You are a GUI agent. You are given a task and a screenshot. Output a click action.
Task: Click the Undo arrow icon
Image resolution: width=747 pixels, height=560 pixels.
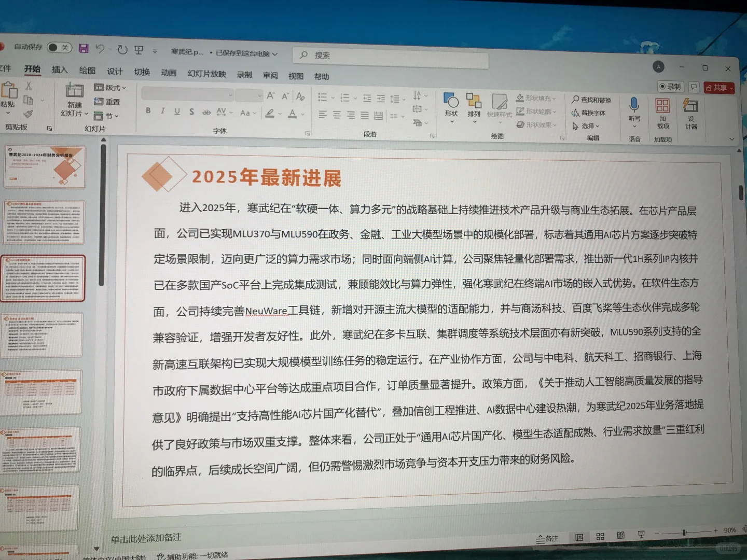pos(102,48)
